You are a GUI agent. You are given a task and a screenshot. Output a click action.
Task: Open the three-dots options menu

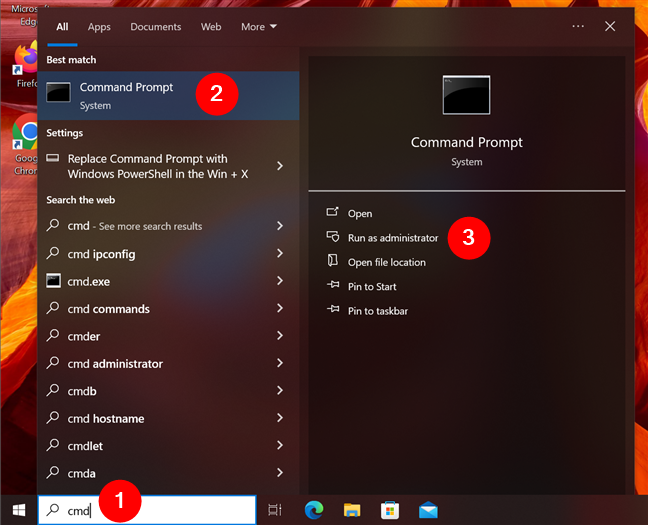[x=578, y=26]
